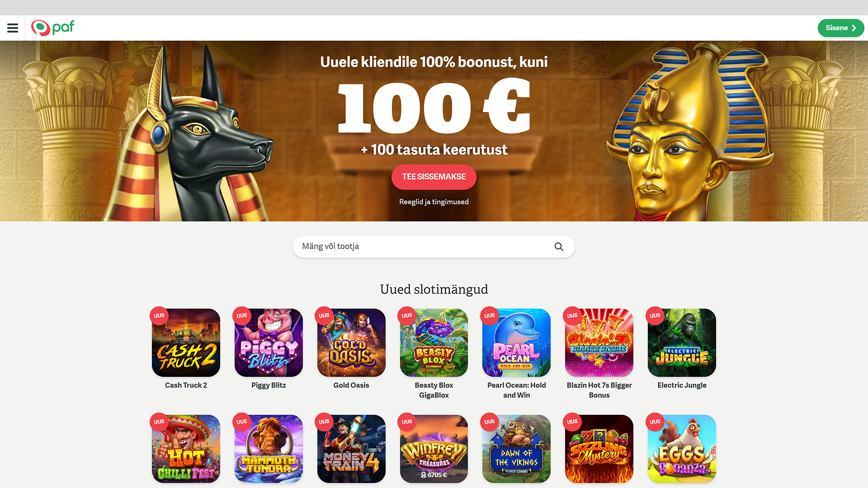Launch the Gold Oasis slot icon
The height and width of the screenshot is (488, 868).
tap(351, 343)
